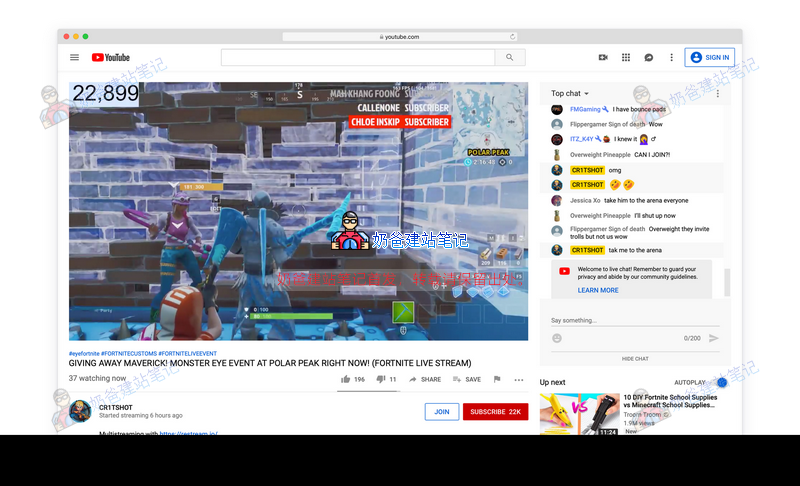Click the live video player
Screen dimensions: 800x486
pyautogui.click(x=298, y=211)
